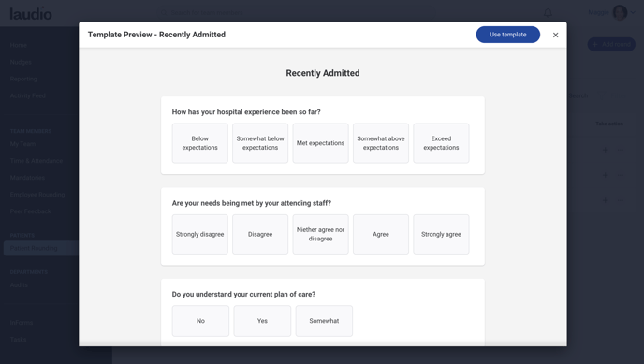Select Neither agree nor disagree option
The image size is (644, 364).
(320, 234)
